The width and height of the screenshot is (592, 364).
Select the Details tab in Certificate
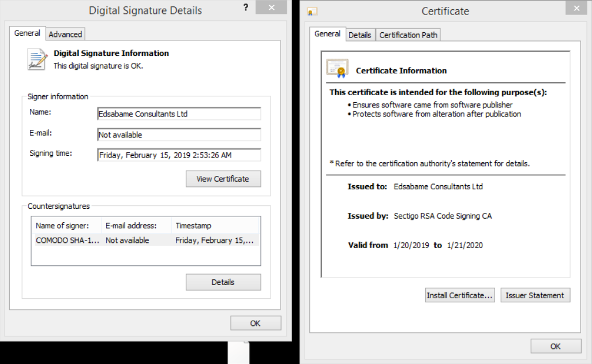(359, 35)
